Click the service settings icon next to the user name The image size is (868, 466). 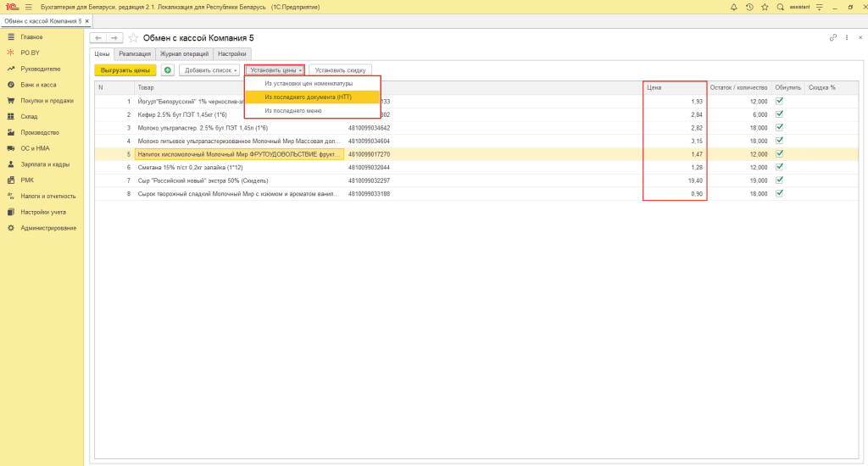(x=820, y=7)
